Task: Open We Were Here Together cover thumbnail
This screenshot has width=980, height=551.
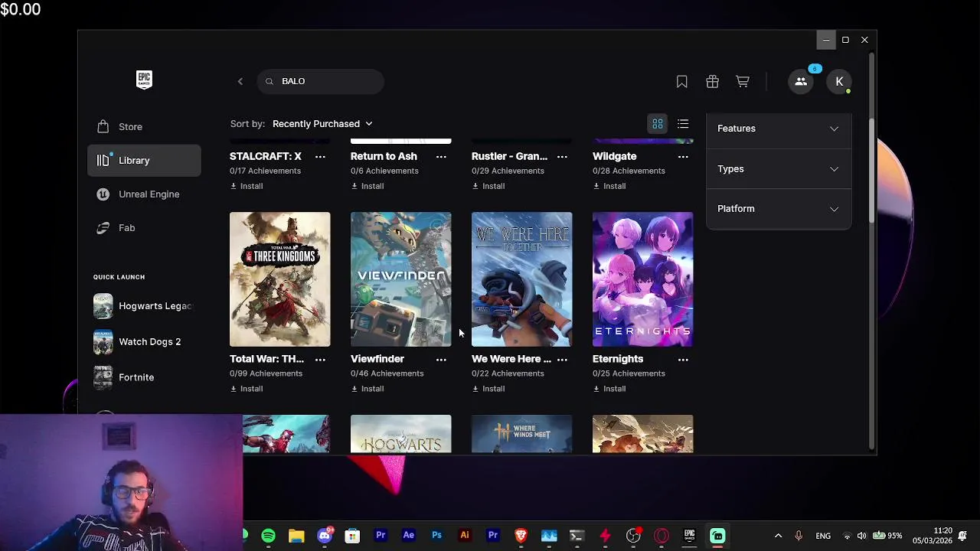Action: point(522,279)
